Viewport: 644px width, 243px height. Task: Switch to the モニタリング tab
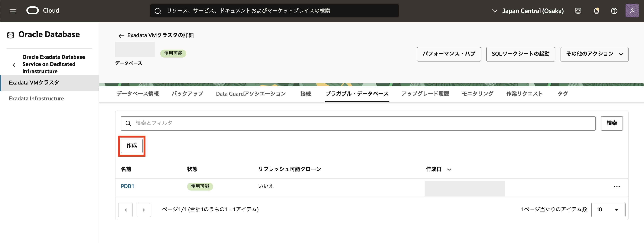click(x=477, y=94)
